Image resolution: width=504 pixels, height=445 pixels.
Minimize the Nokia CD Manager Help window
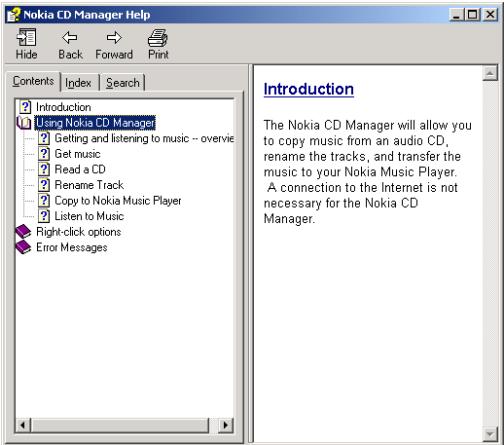(x=456, y=15)
